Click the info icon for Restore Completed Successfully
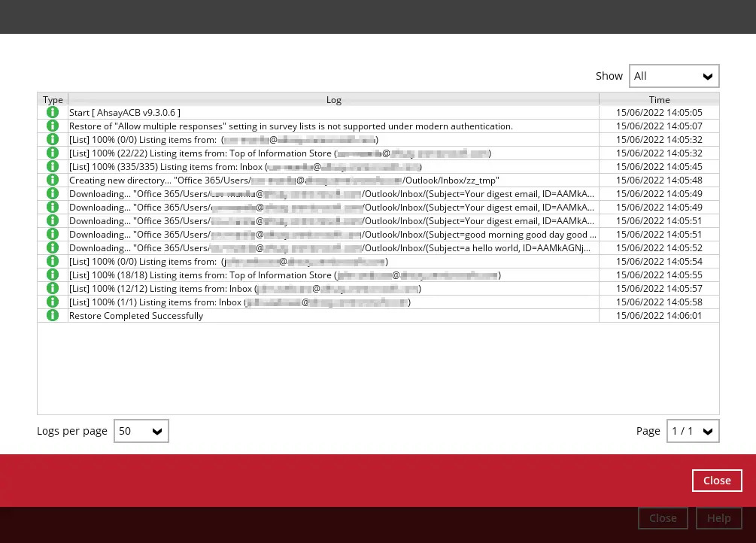Screen dimensions: 756x543 coord(53,315)
